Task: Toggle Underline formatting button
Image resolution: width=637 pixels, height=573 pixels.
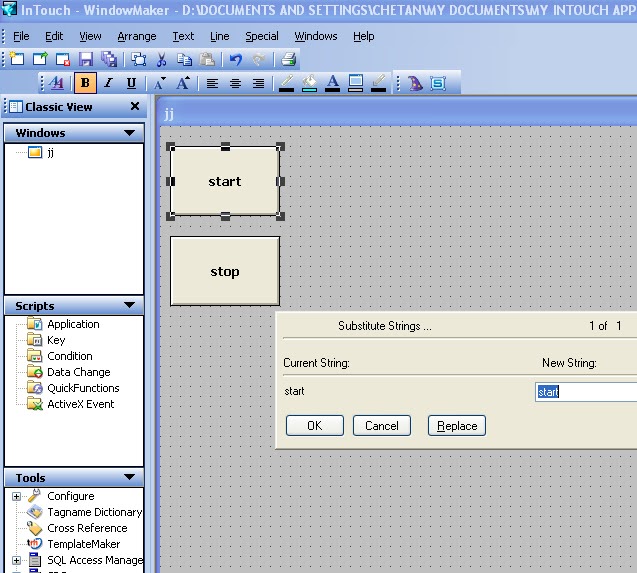Action: click(131, 83)
